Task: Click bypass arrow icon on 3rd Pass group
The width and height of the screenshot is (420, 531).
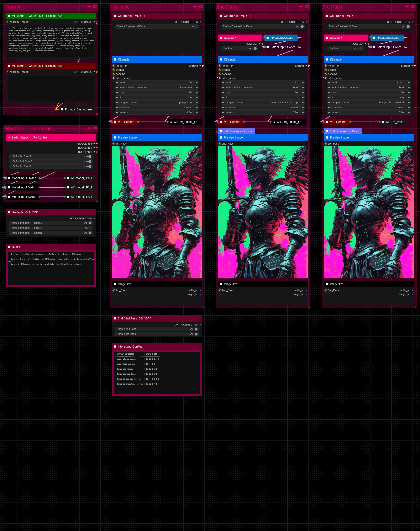Action: [407, 6]
